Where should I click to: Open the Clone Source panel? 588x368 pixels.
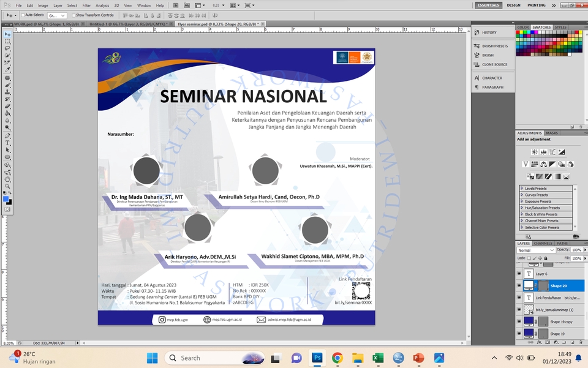[x=496, y=64]
